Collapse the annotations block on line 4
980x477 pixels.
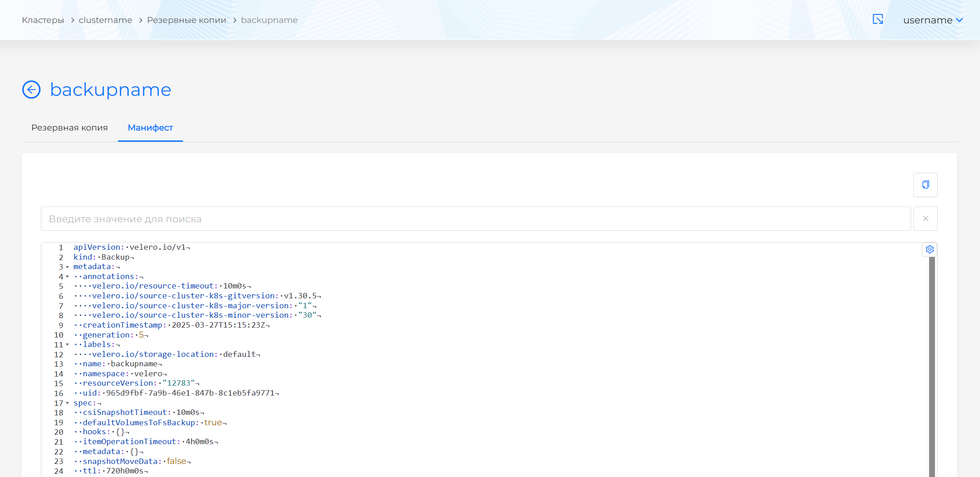(68, 277)
